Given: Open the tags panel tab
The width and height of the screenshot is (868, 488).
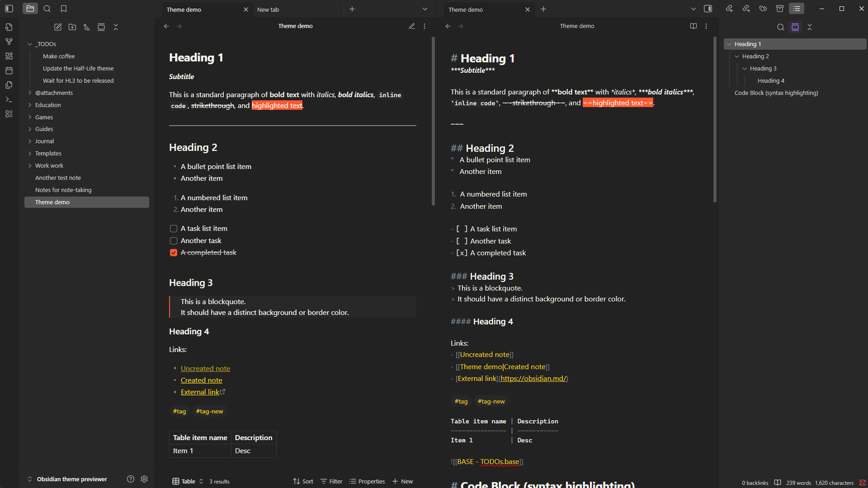Looking at the screenshot, I should click(763, 9).
